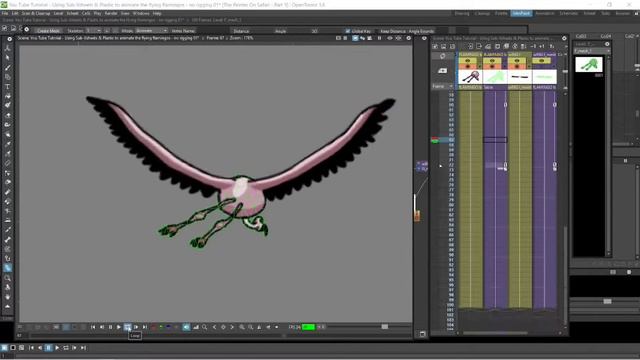Toggle green channel in viewer bar
Screen dimensions: 640x360
(x=161, y=327)
